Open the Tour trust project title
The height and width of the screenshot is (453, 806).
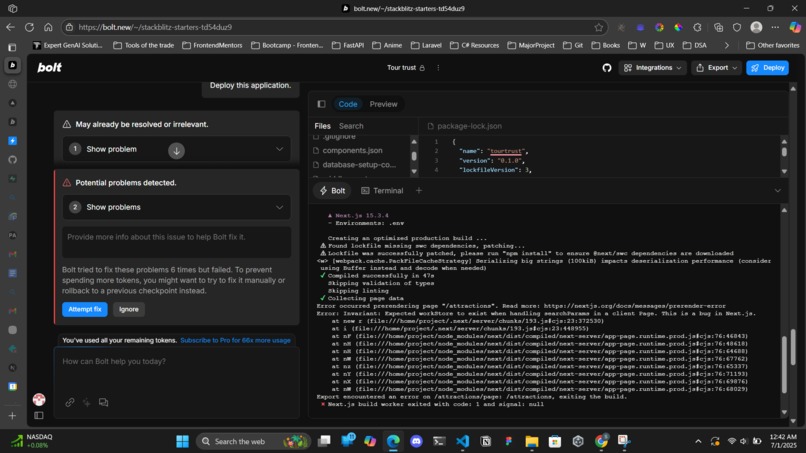coord(401,68)
